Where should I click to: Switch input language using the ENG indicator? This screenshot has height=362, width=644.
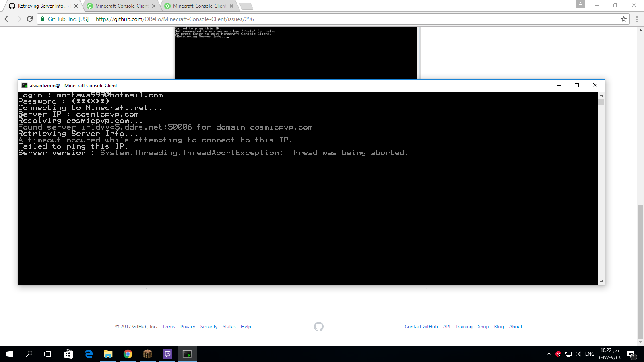click(589, 354)
